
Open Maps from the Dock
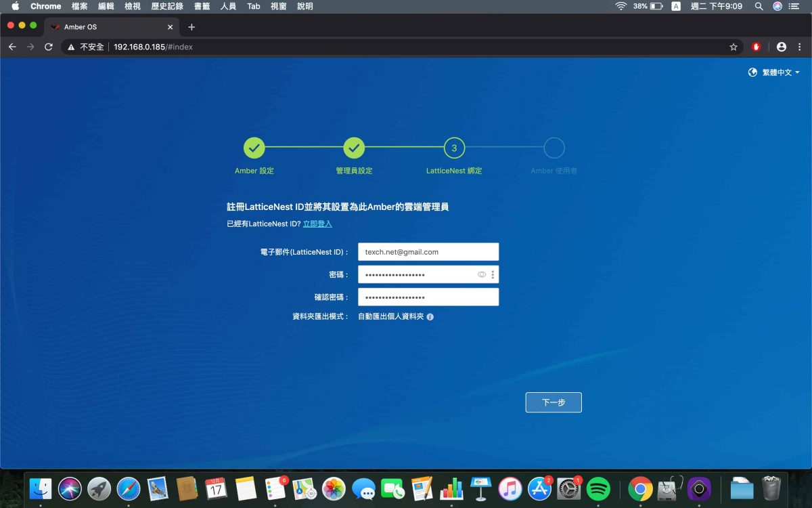tap(304, 488)
